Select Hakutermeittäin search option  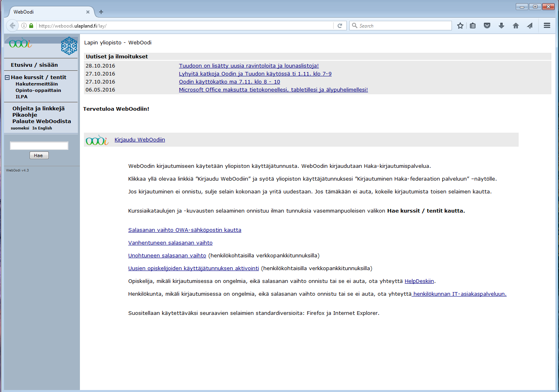(37, 84)
